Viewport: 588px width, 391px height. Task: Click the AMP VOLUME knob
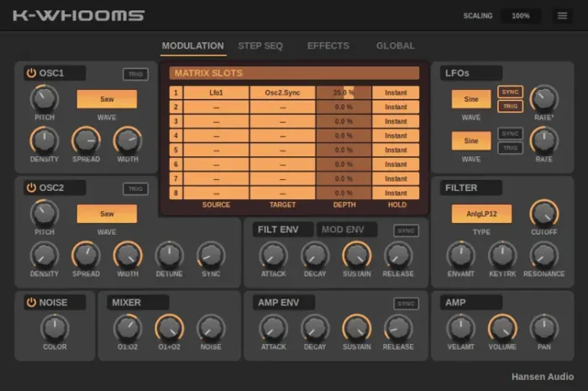[502, 328]
